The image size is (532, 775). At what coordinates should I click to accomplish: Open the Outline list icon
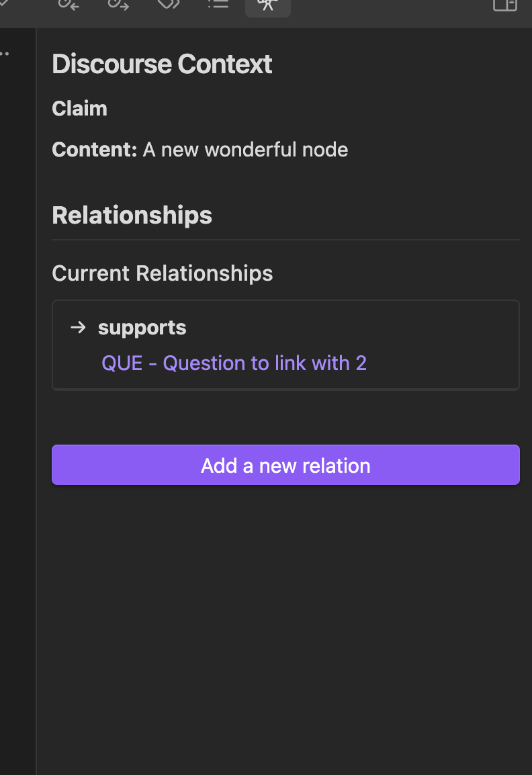[x=218, y=5]
